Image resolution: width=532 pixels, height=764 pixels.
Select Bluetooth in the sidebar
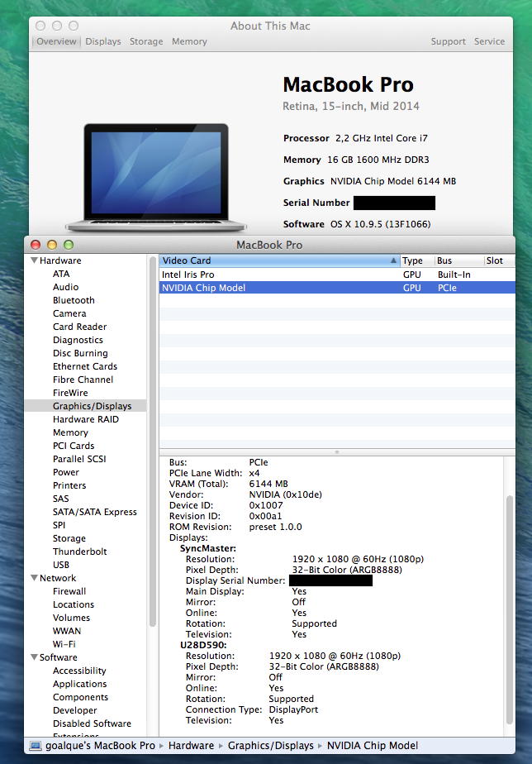(x=74, y=300)
